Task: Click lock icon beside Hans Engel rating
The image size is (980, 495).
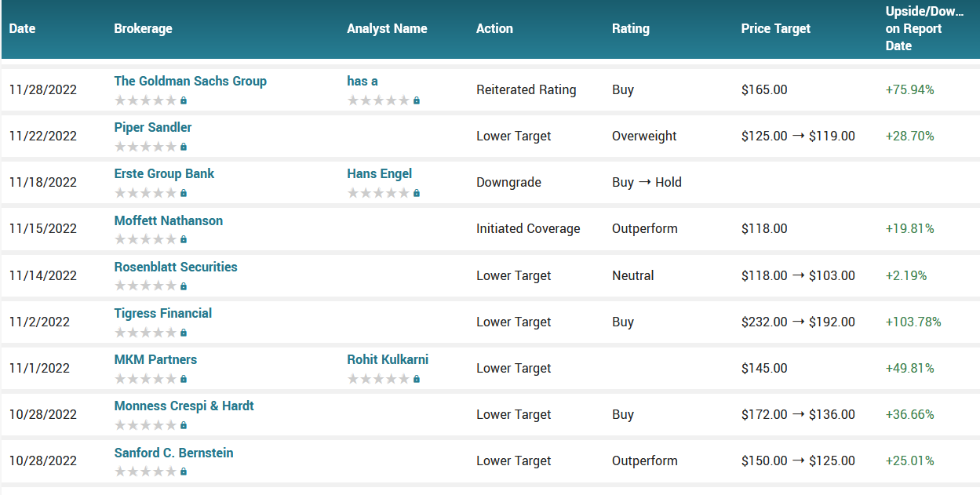Action: pyautogui.click(x=417, y=193)
